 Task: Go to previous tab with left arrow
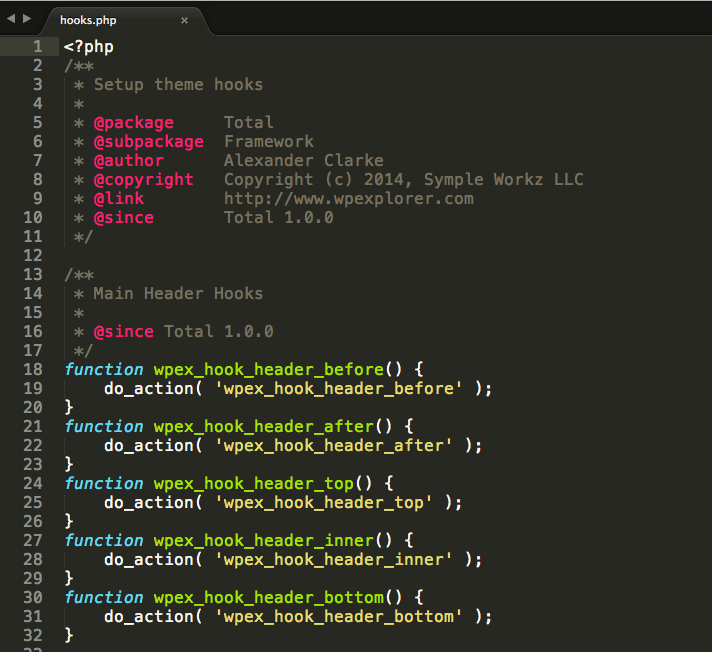click(x=11, y=19)
